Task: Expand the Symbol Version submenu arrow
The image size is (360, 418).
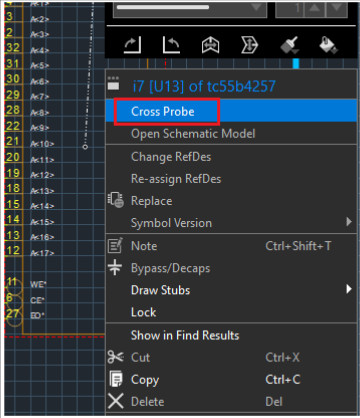Action: [349, 221]
